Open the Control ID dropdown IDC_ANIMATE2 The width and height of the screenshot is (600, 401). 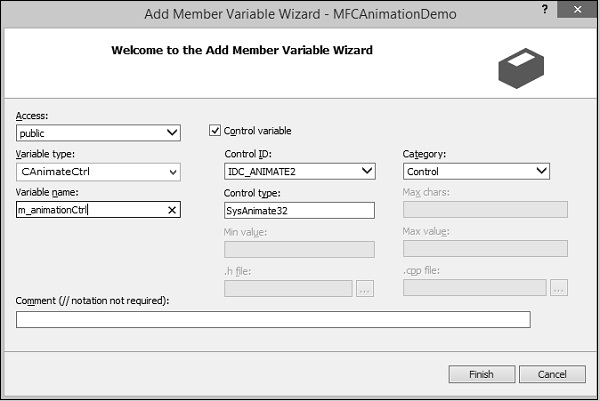coord(366,171)
